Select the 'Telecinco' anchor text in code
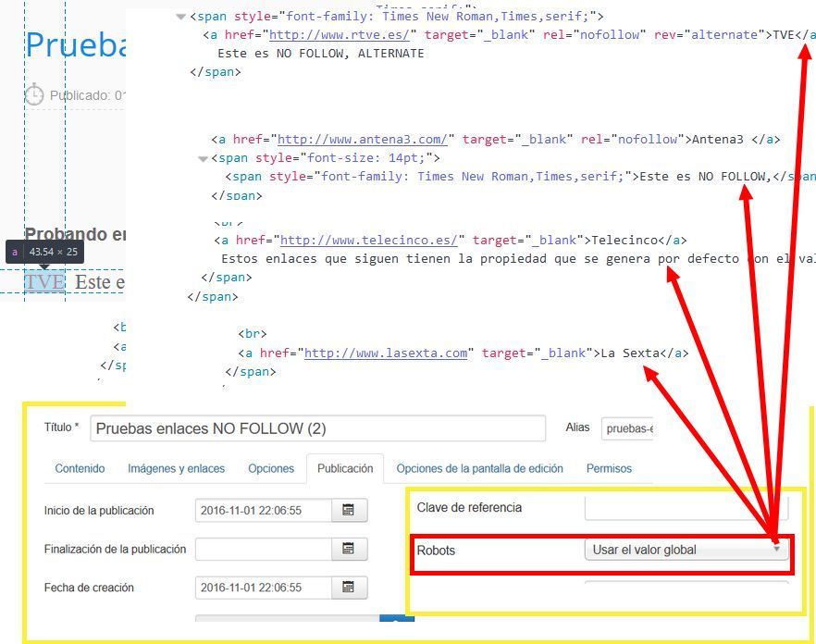Viewport: 816px width, 644px height. pos(624,240)
